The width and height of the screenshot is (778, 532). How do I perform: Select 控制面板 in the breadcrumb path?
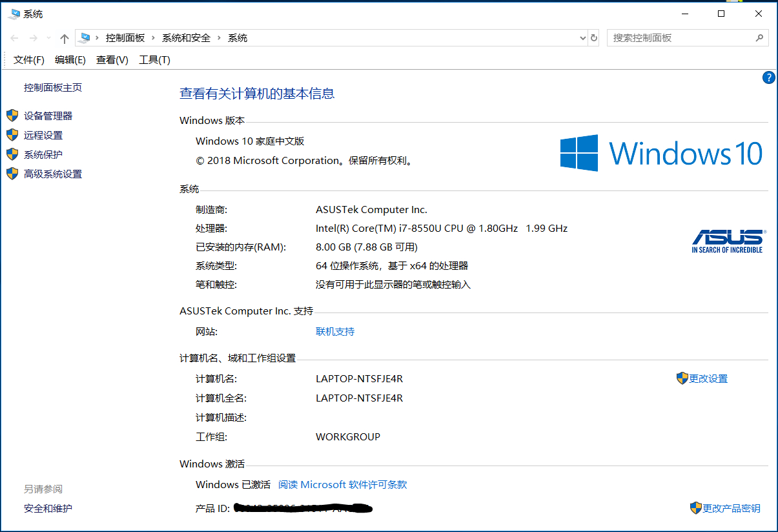125,38
